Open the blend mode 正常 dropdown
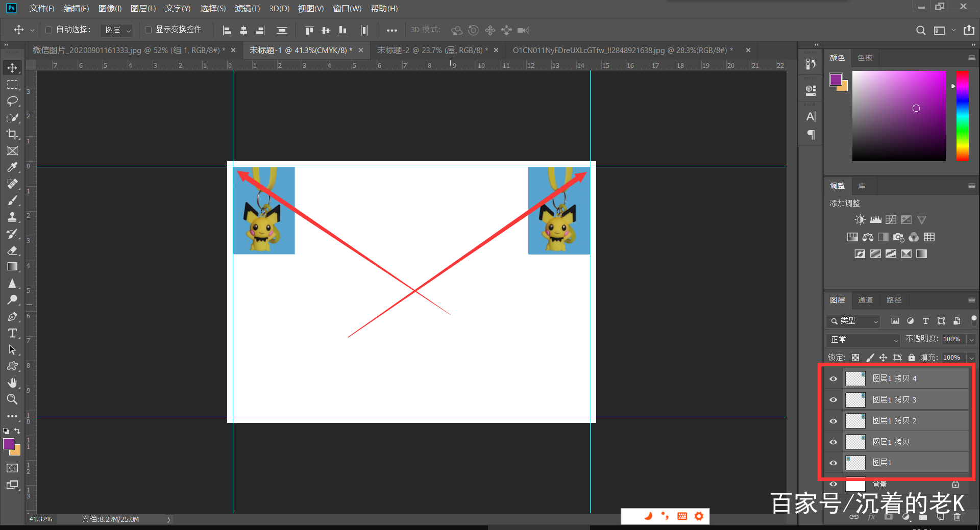980x530 pixels. coord(863,340)
